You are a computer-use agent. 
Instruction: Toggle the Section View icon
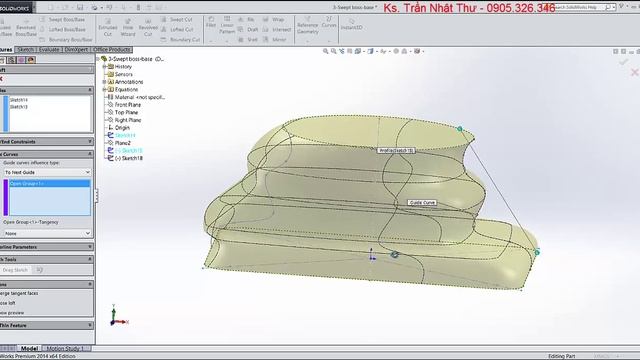tap(350, 51)
